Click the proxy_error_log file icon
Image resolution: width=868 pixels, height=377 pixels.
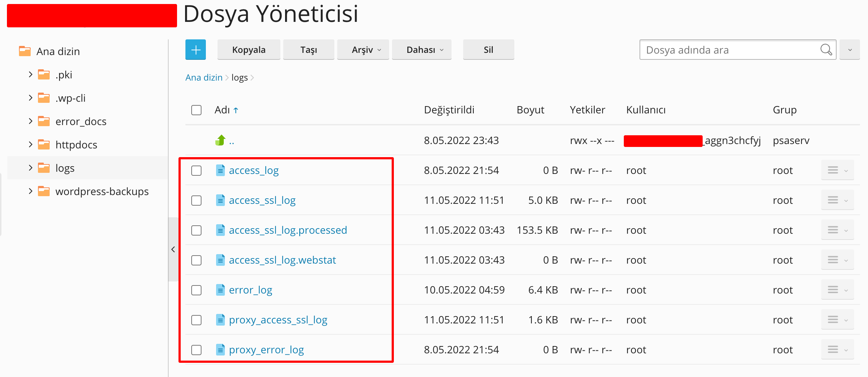click(220, 350)
